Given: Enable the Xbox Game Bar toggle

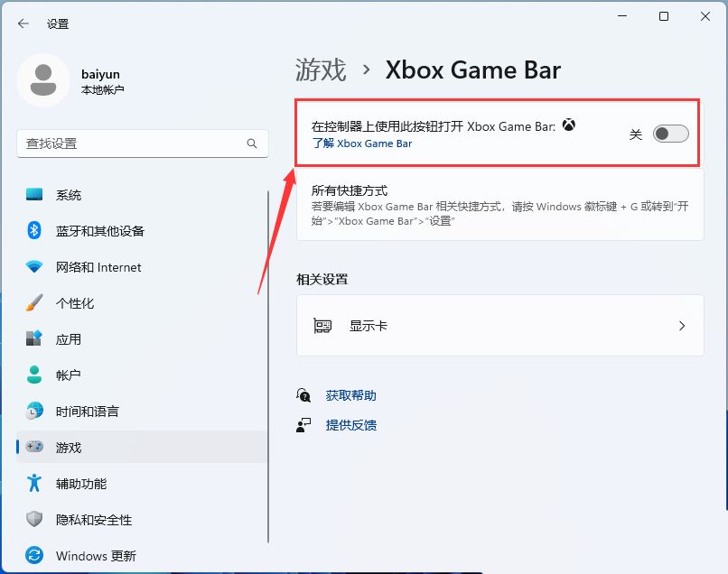Looking at the screenshot, I should click(x=670, y=133).
